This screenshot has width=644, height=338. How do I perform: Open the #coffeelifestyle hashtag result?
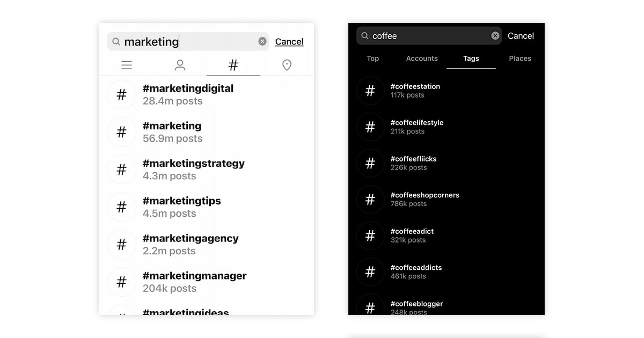[x=417, y=127]
